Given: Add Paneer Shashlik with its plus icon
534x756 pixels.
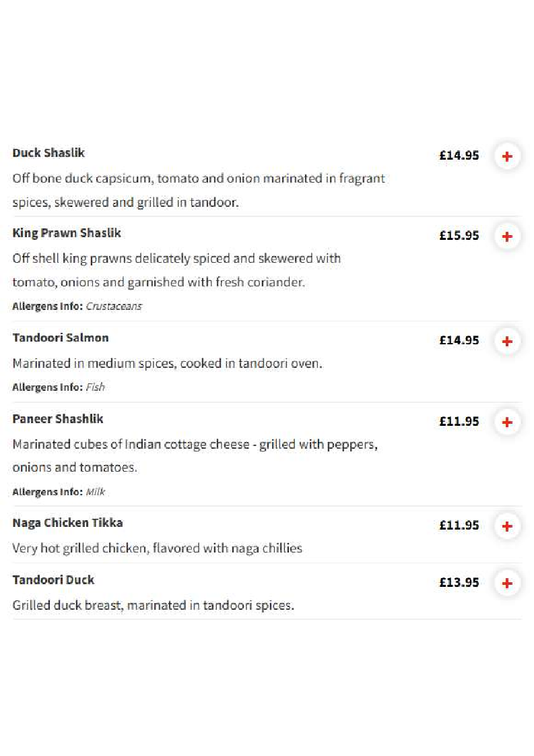Looking at the screenshot, I should coord(507,422).
